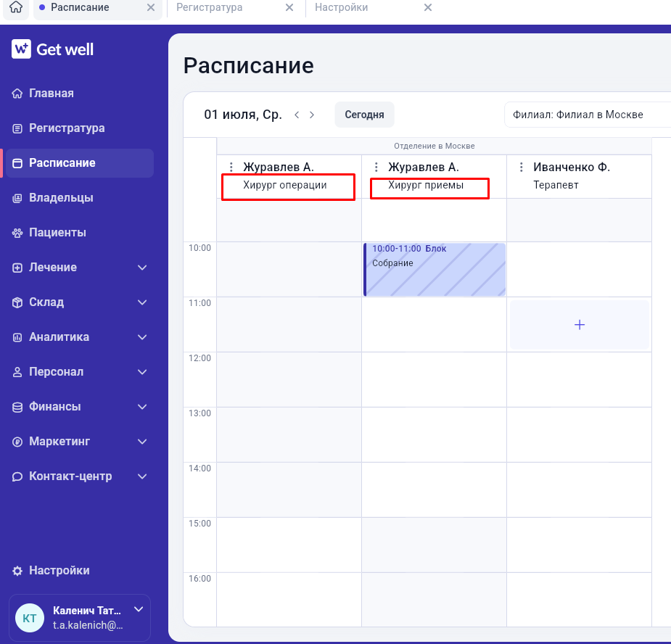This screenshot has width=671, height=644.
Task: Expand the Финансы submenu chevron
Action: point(142,407)
